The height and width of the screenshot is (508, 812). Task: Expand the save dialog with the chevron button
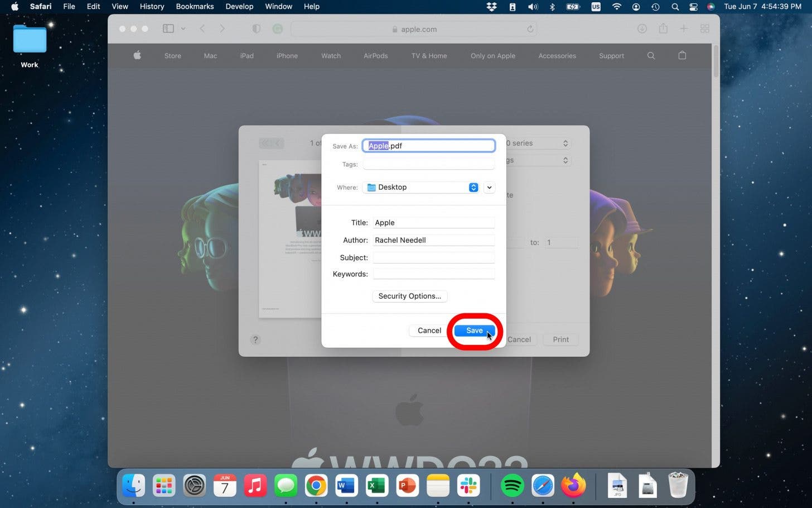pyautogui.click(x=489, y=188)
